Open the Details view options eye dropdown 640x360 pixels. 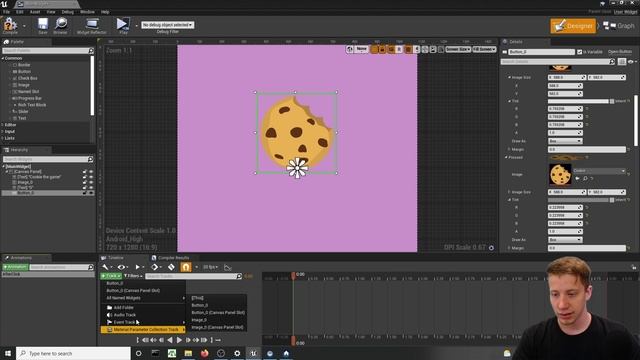pyautogui.click(x=632, y=62)
